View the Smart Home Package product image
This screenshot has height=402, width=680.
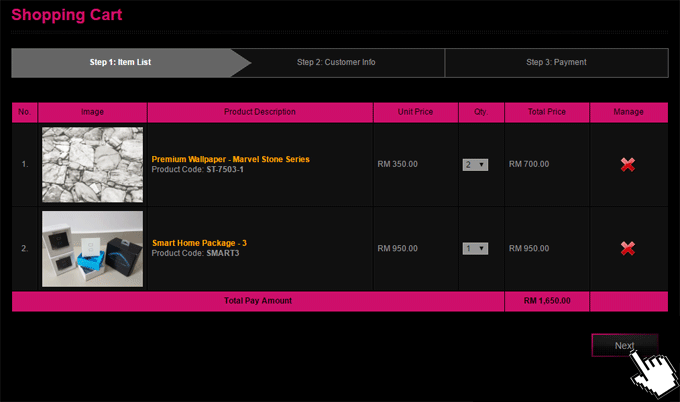pyautogui.click(x=92, y=248)
